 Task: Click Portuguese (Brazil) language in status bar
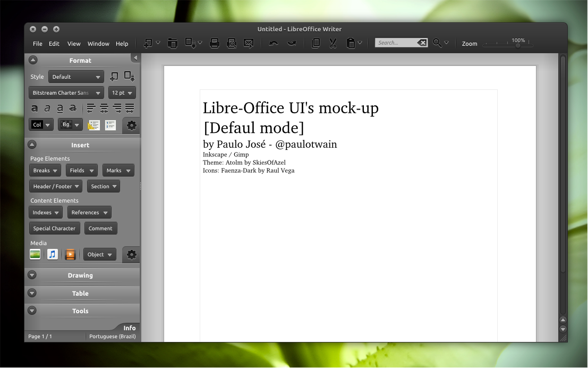pos(113,337)
